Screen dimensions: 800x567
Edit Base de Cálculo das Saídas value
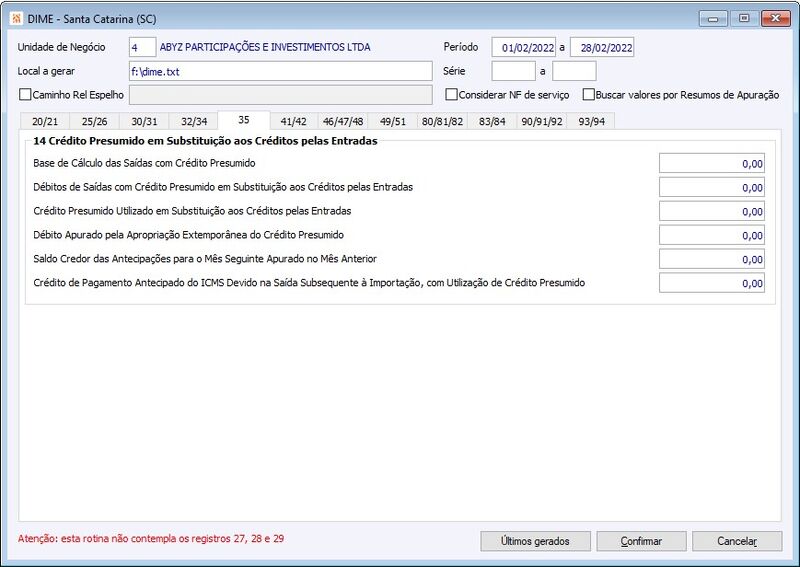tap(712, 164)
